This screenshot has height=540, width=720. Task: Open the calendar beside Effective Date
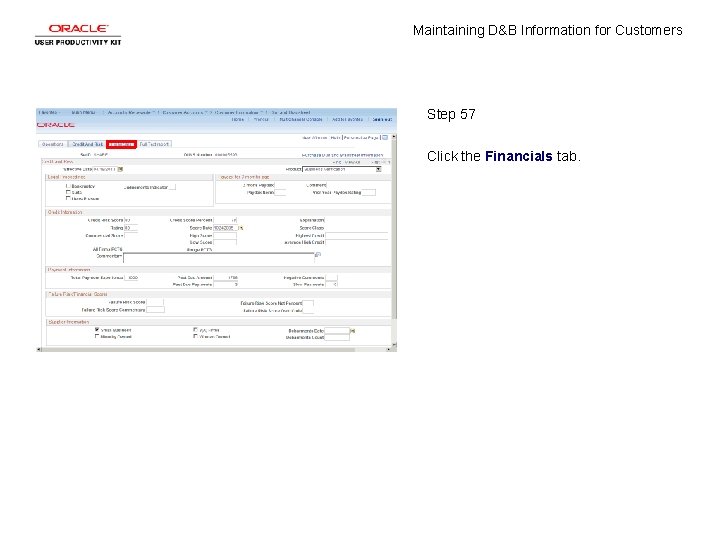point(120,169)
